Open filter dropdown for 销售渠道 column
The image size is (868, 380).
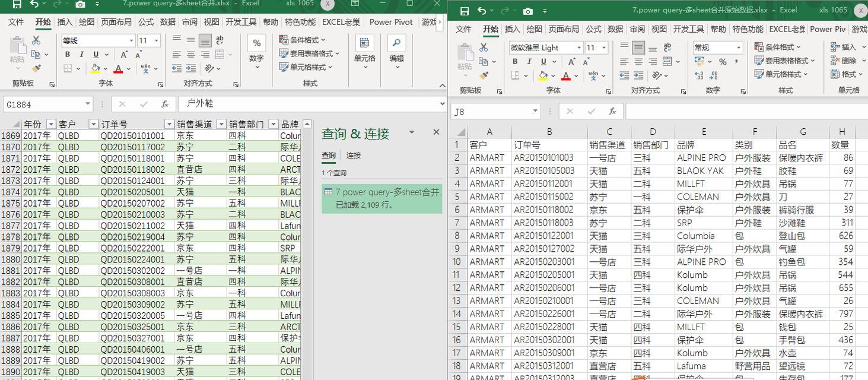tap(221, 124)
